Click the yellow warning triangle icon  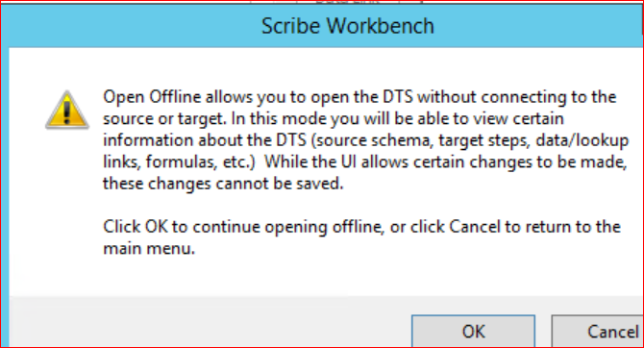(x=67, y=110)
